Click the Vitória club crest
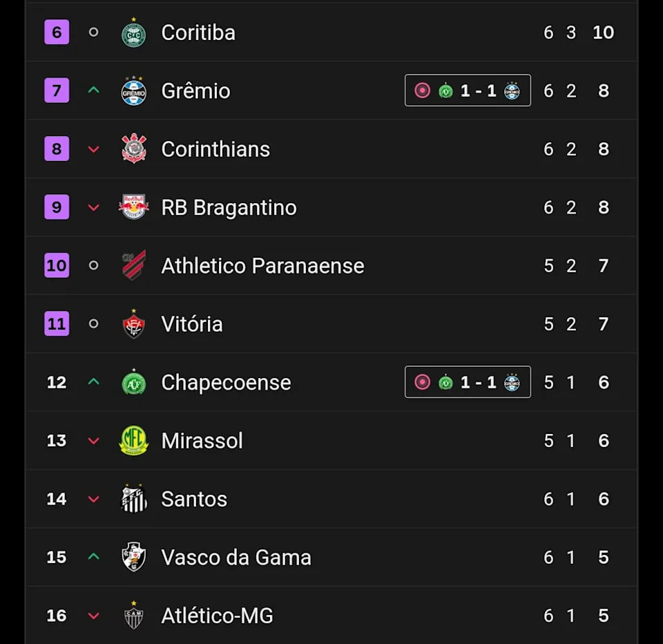663x644 pixels. [133, 324]
